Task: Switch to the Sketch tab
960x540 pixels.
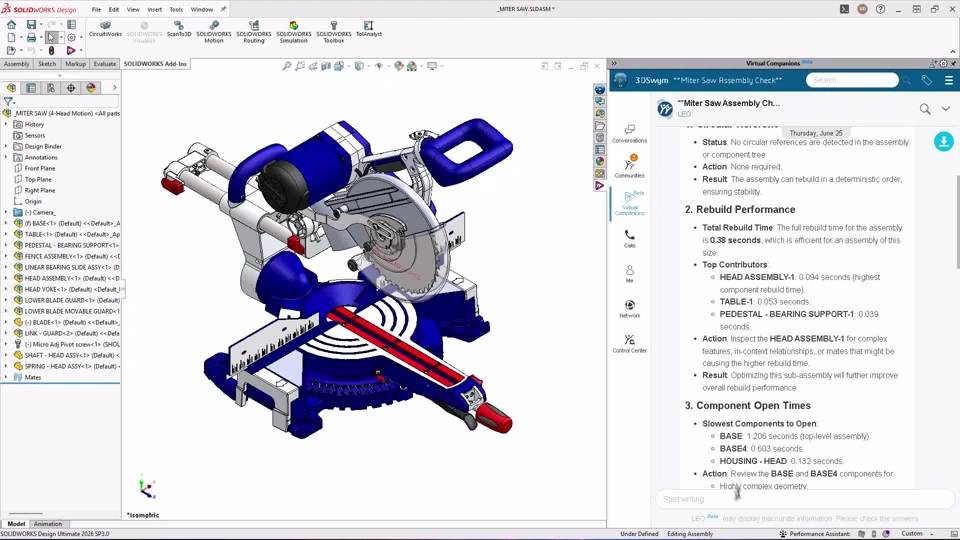Action: point(47,64)
